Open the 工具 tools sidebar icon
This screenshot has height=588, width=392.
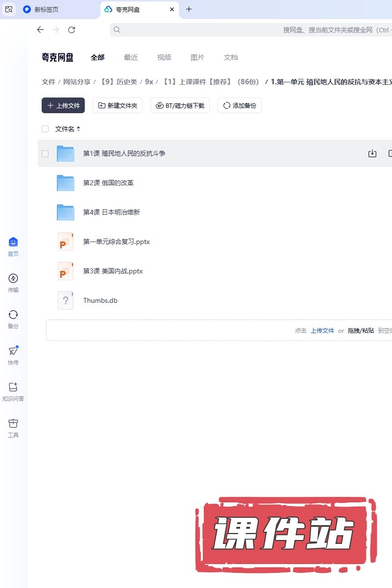pyautogui.click(x=13, y=424)
